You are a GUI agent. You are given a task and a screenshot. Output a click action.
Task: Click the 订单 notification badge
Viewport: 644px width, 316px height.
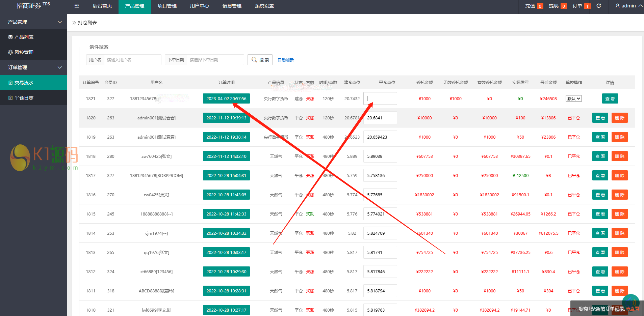click(x=587, y=6)
